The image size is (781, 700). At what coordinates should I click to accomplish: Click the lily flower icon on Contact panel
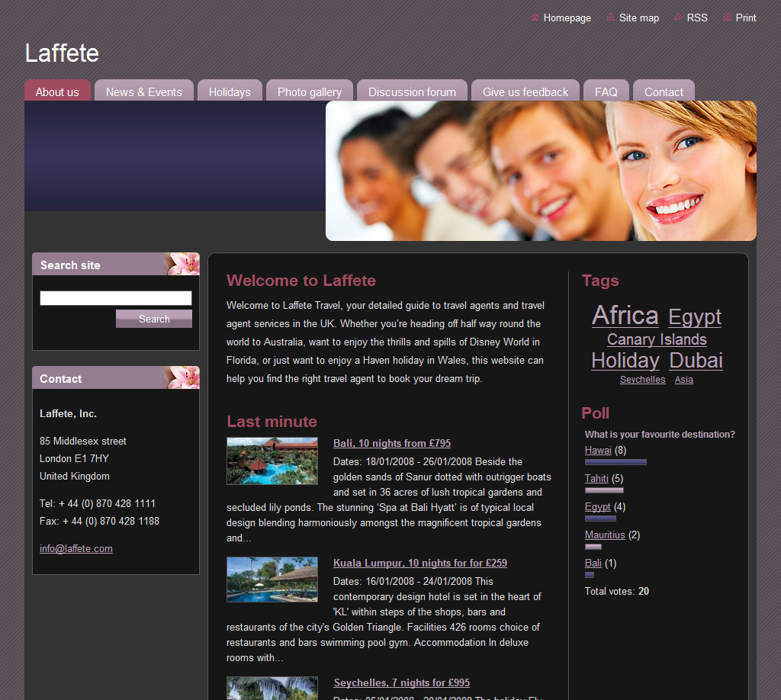[184, 377]
